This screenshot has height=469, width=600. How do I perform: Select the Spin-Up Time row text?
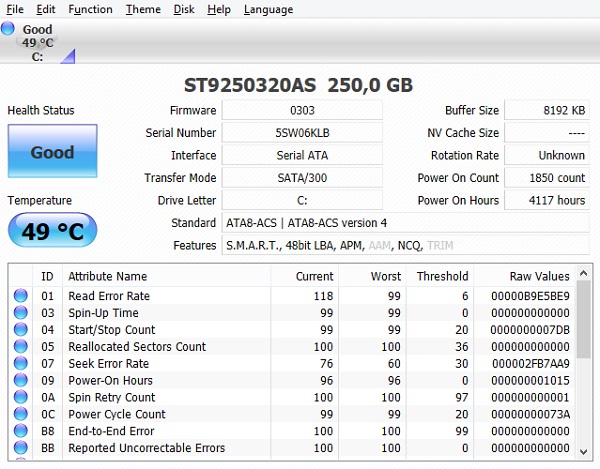103,313
